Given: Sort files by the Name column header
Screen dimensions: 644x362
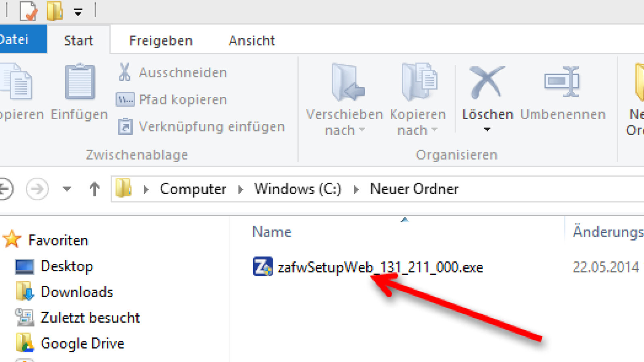Looking at the screenshot, I should tap(272, 232).
